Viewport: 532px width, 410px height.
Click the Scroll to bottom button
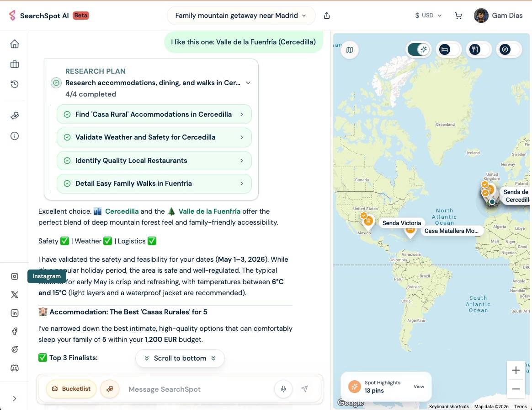(180, 358)
